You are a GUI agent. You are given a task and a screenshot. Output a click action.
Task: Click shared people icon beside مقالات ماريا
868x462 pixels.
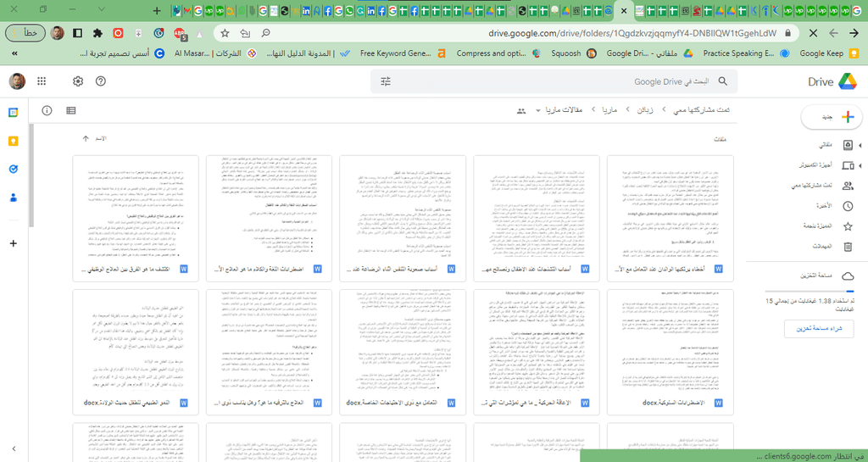[x=521, y=111]
